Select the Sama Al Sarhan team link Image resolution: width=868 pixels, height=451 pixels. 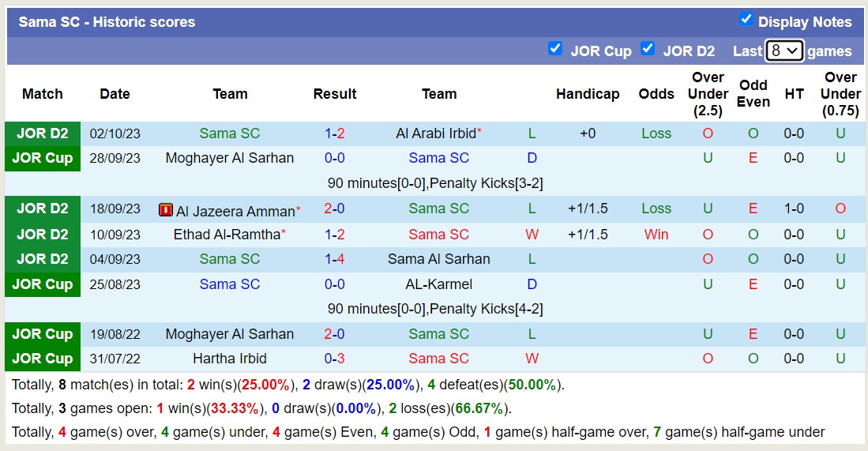439,259
